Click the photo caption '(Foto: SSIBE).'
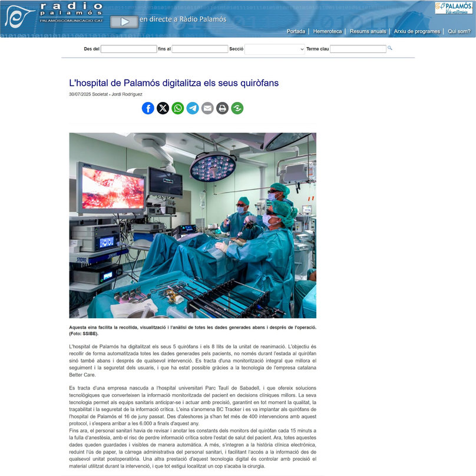The width and height of the screenshot is (476, 476). tap(84, 333)
